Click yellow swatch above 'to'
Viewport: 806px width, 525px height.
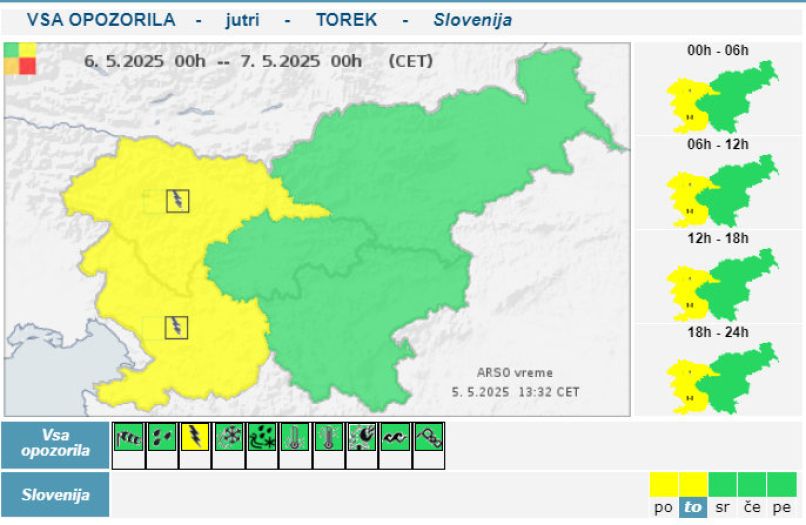pyautogui.click(x=693, y=484)
